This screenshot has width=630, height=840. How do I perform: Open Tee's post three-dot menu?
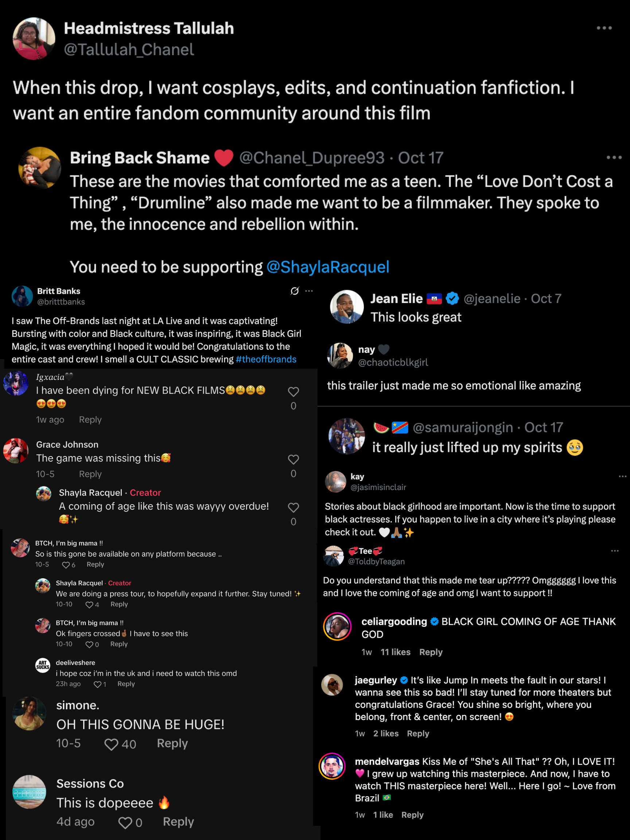[x=615, y=551]
